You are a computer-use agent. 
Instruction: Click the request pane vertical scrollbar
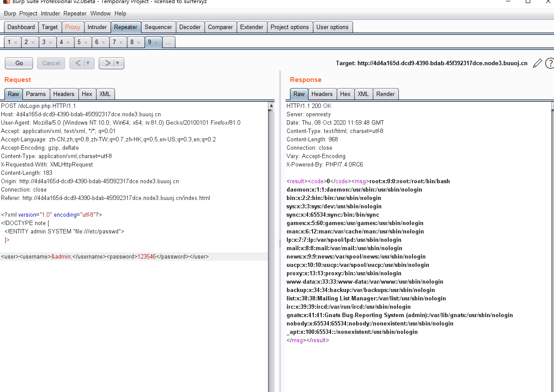271,247
